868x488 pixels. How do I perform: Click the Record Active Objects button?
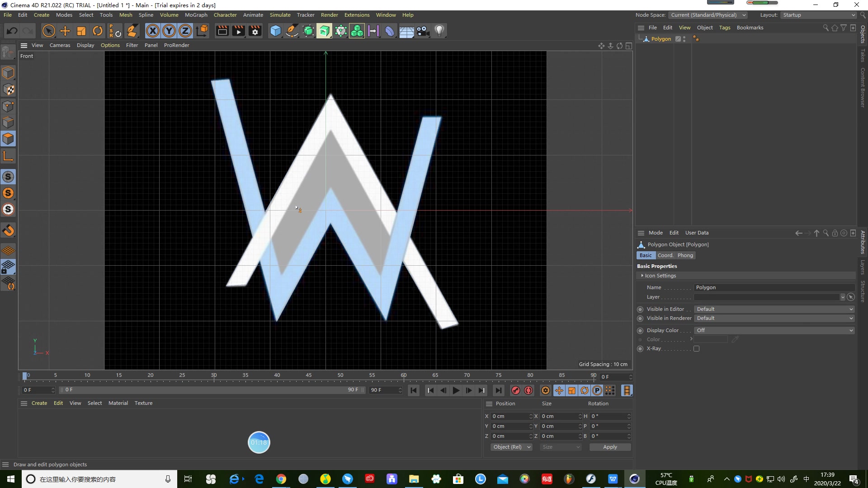(515, 390)
